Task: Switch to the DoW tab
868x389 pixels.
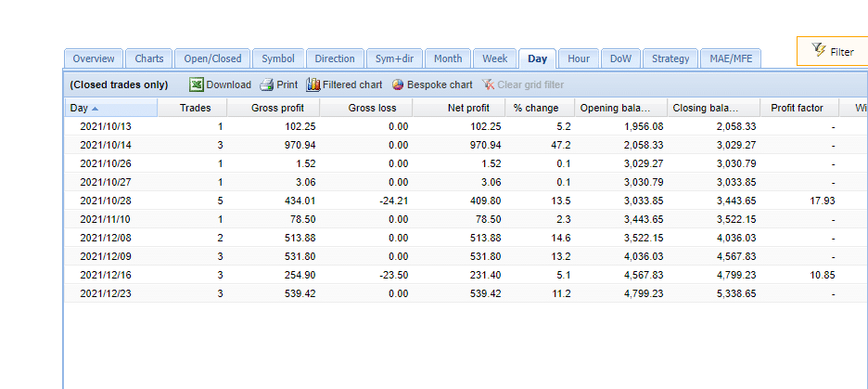Action: pyautogui.click(x=620, y=58)
